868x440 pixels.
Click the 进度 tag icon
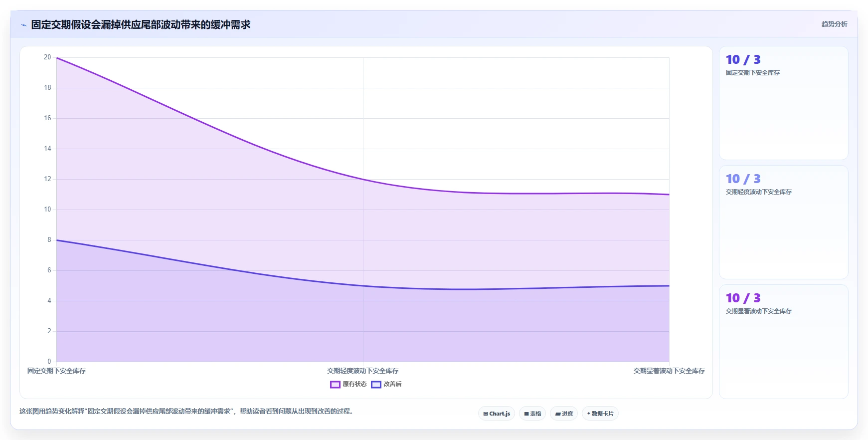coord(558,414)
